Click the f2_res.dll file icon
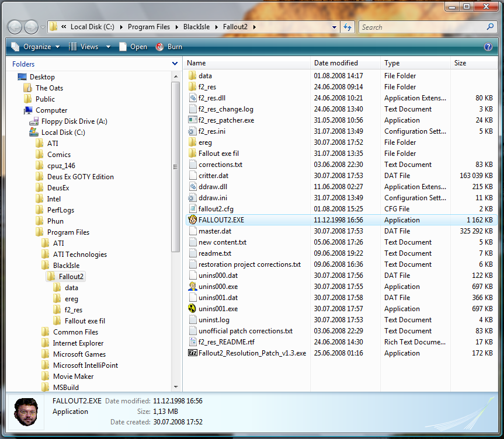504x439 pixels. click(193, 98)
